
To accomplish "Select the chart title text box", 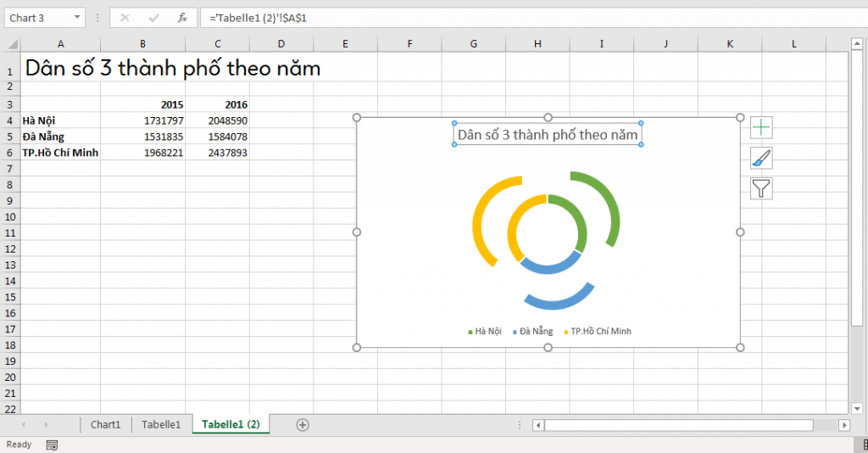I will (x=548, y=134).
